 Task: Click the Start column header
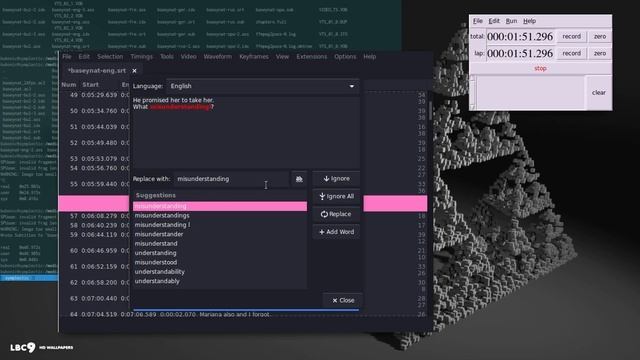pyautogui.click(x=91, y=85)
